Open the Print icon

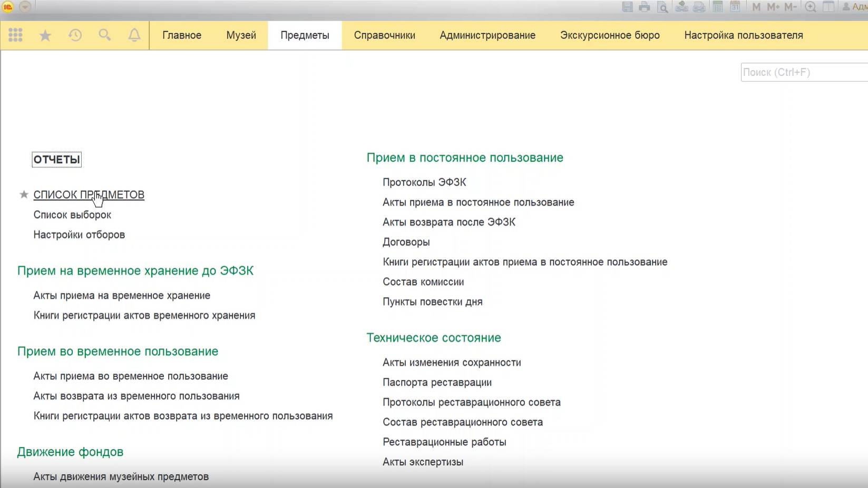click(645, 7)
